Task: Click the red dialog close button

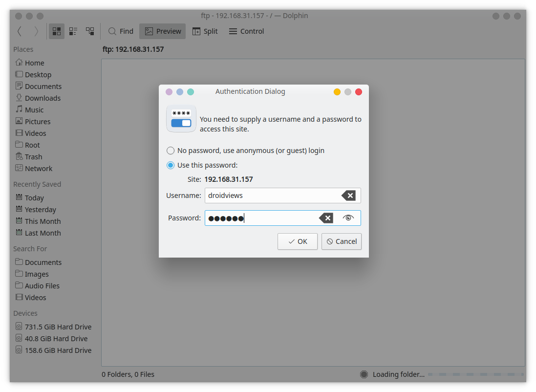Action: tap(359, 92)
